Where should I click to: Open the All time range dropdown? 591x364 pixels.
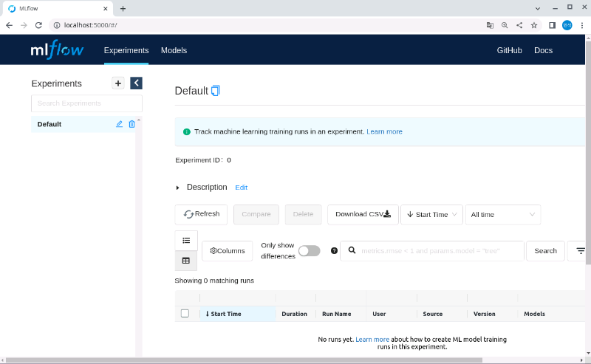503,215
